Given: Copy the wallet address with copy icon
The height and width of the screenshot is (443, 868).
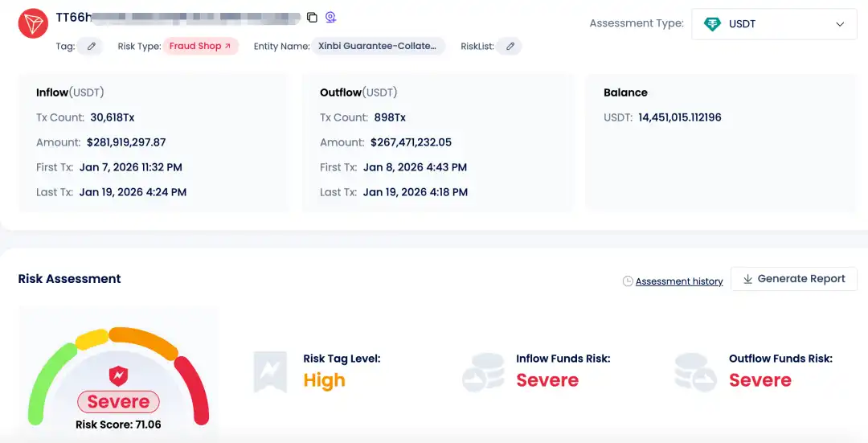Looking at the screenshot, I should pyautogui.click(x=312, y=18).
